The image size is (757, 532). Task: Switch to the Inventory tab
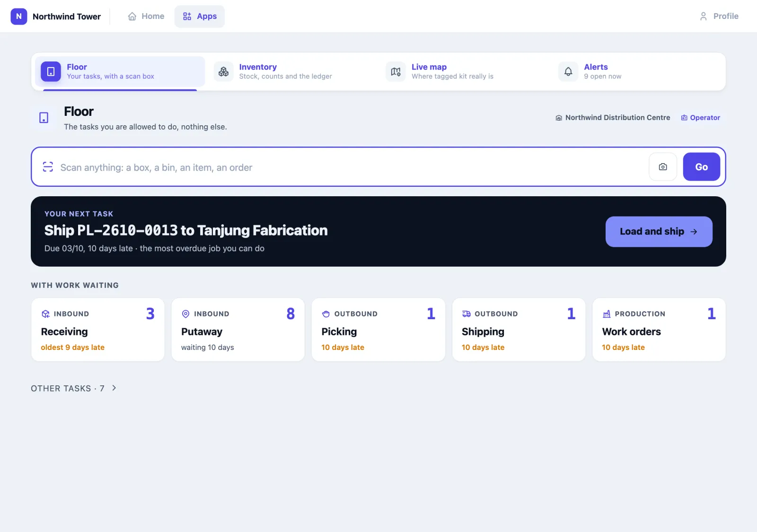coord(292,72)
